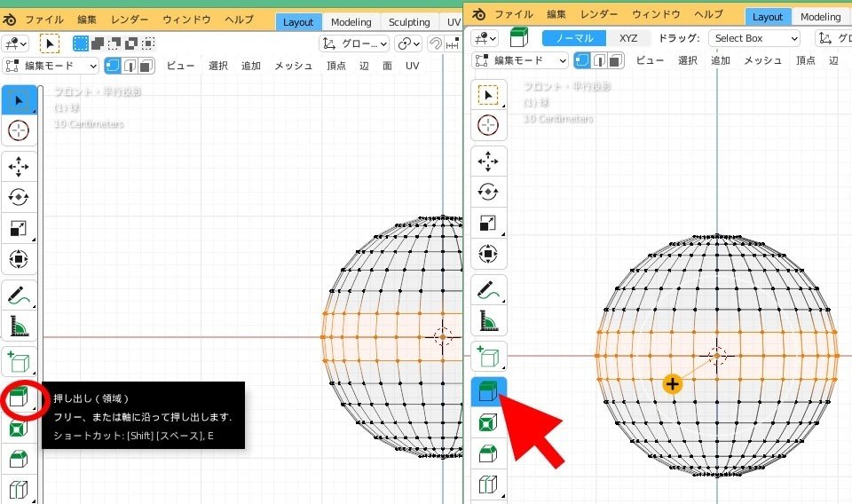Open 選択 menu in right window header
The width and height of the screenshot is (852, 504).
pos(687,60)
